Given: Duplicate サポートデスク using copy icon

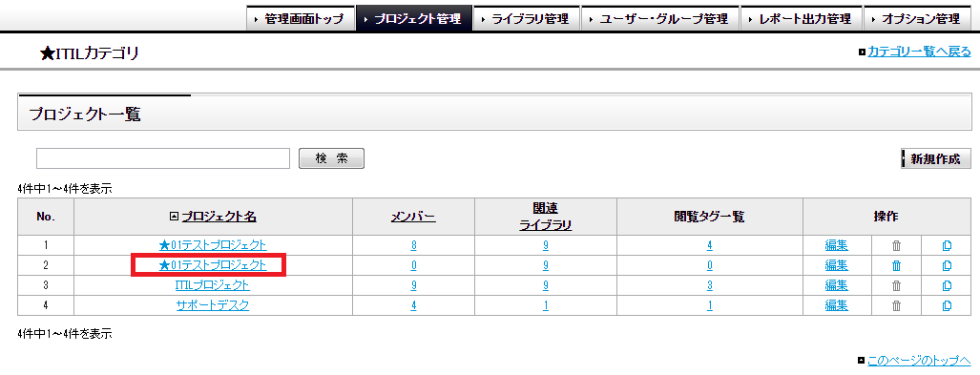Looking at the screenshot, I should [947, 305].
